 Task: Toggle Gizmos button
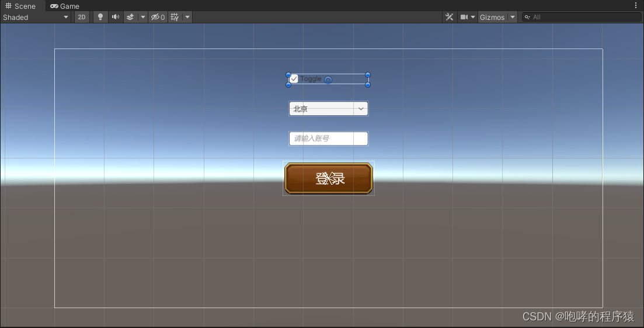(492, 18)
